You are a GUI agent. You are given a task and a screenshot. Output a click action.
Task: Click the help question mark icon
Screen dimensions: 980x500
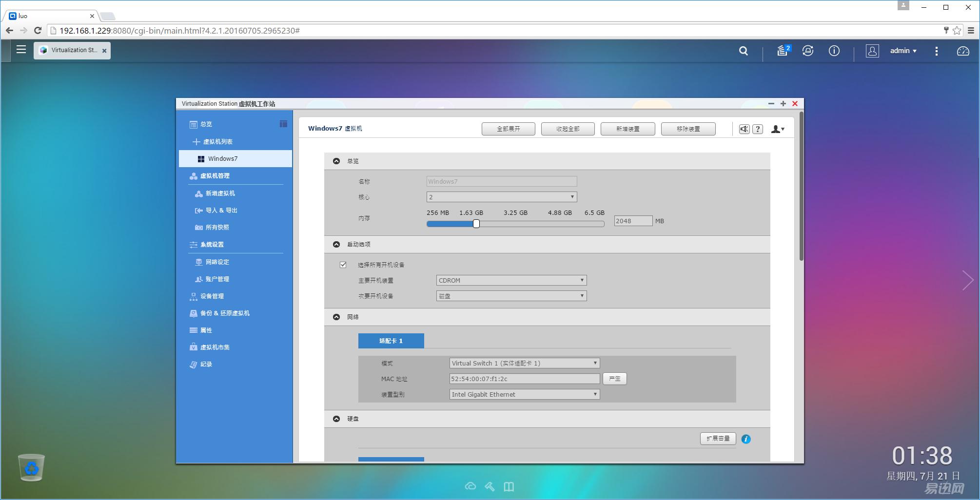(758, 129)
